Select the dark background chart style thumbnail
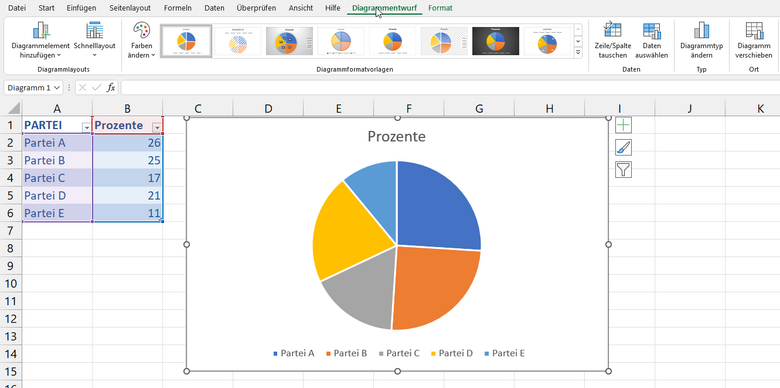Viewport: 780px width, 388px height. pos(495,41)
